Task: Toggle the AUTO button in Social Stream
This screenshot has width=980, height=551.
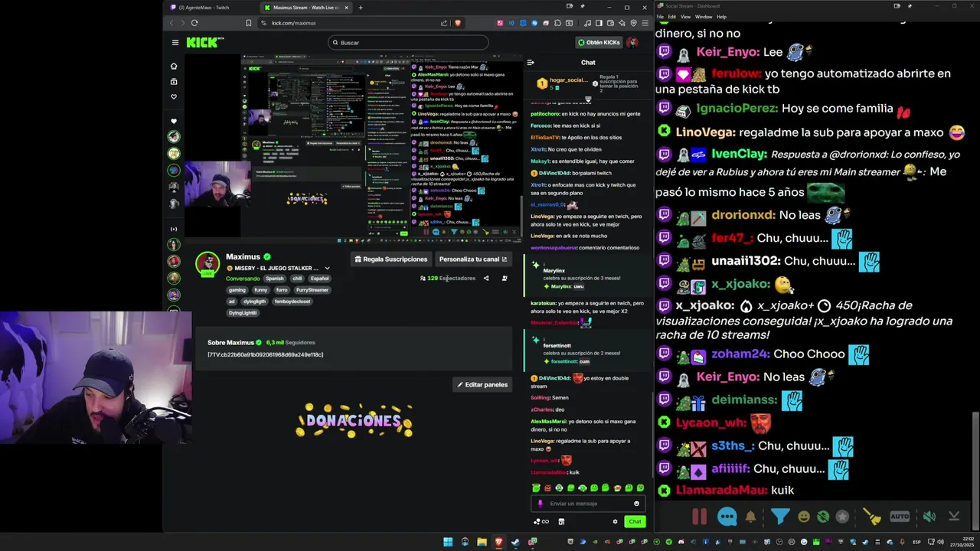Action: (900, 517)
